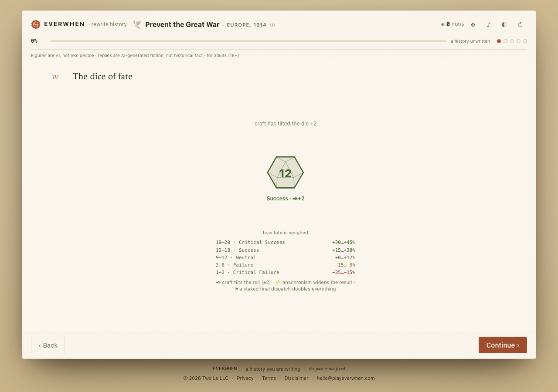Screen dimensions: 558x392
Task: Toggle dark mode half-circle icon
Action: point(504,25)
